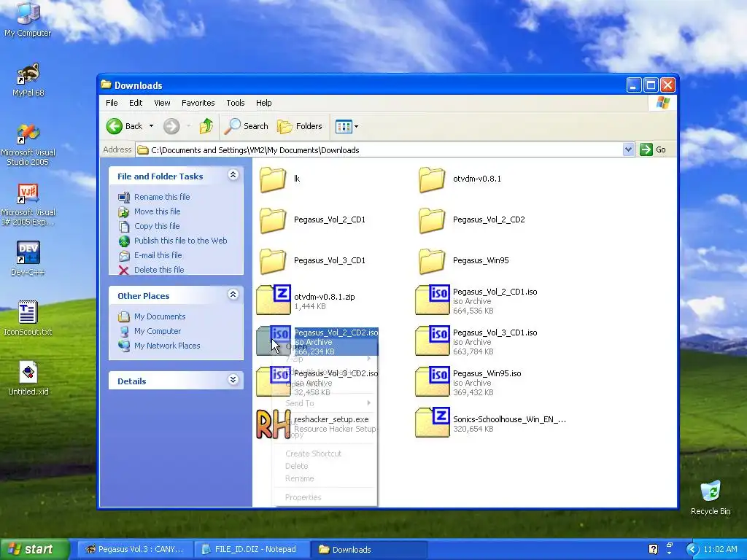Screen dimensions: 747x560
Task: Select the reshacker_setup.exe RH icon
Action: pos(273,424)
